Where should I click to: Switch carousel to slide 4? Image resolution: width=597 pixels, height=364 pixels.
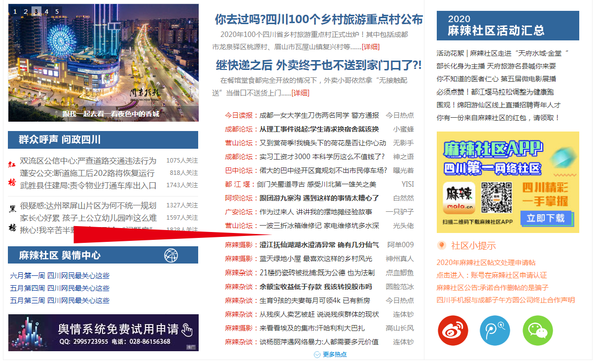pyautogui.click(x=46, y=11)
